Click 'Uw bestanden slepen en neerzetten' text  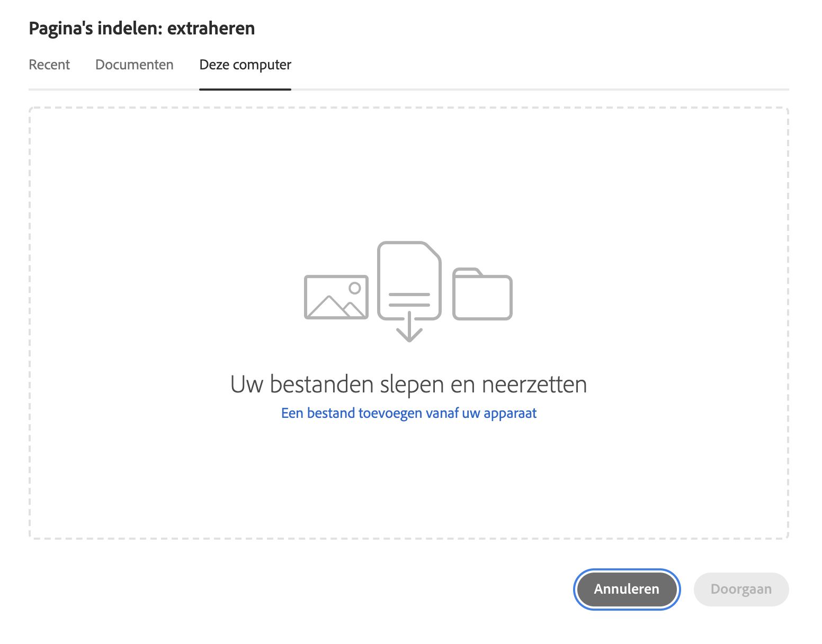click(409, 384)
